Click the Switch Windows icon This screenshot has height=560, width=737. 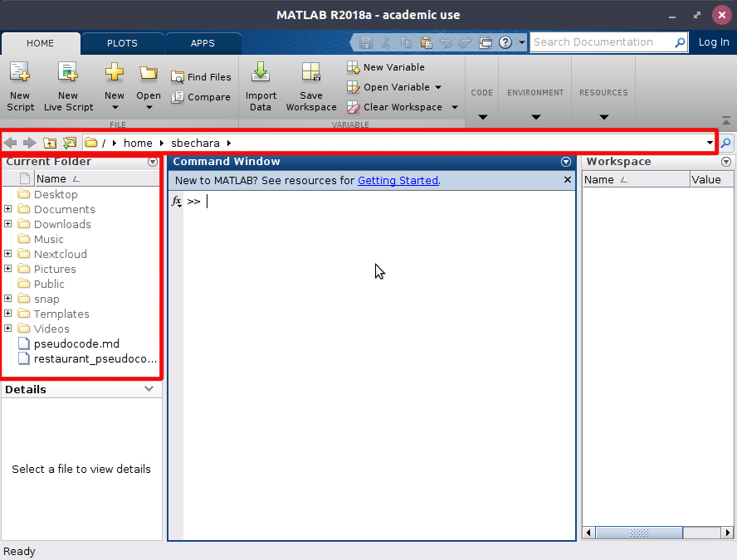coord(486,43)
